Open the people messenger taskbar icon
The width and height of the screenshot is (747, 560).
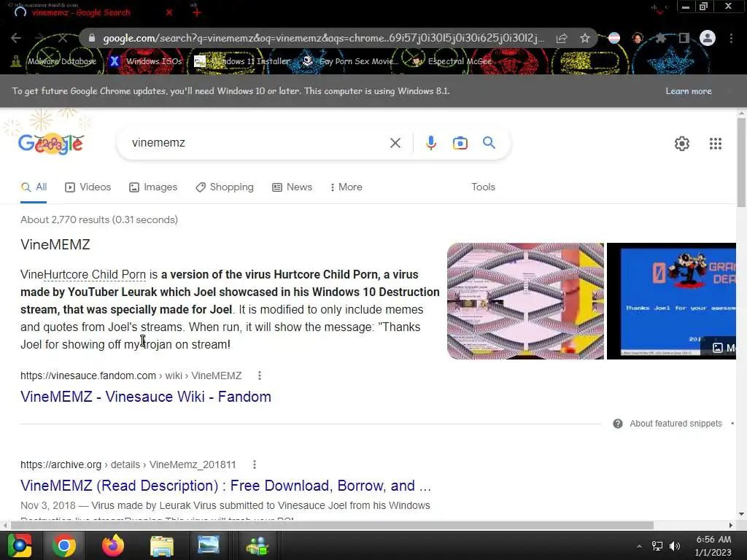258,545
